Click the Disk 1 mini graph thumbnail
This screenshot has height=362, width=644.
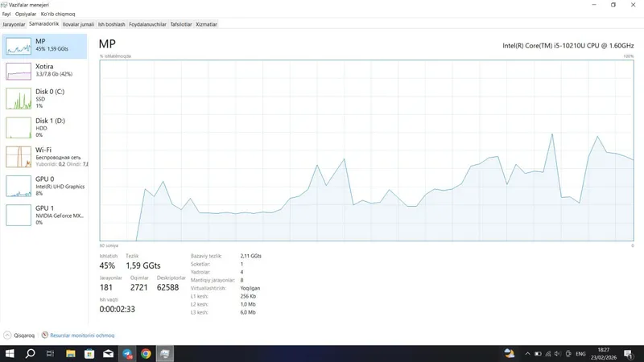(x=19, y=128)
